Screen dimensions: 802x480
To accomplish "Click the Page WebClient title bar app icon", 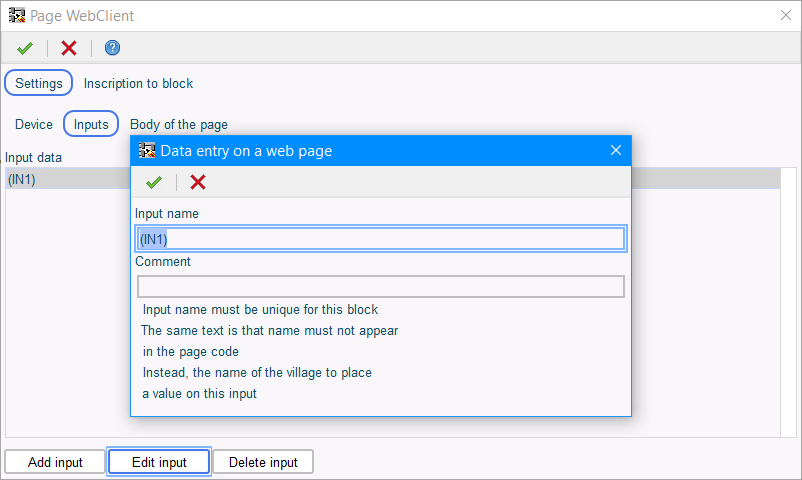I will tap(17, 15).
